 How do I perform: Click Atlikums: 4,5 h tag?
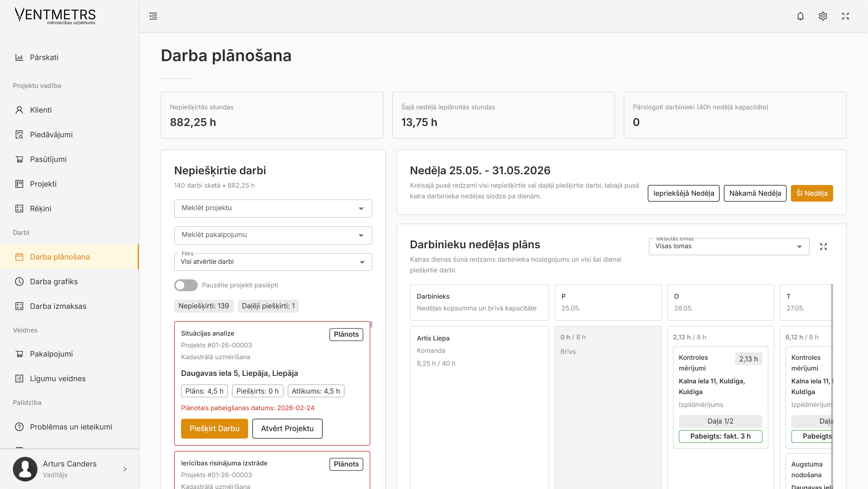click(x=316, y=391)
